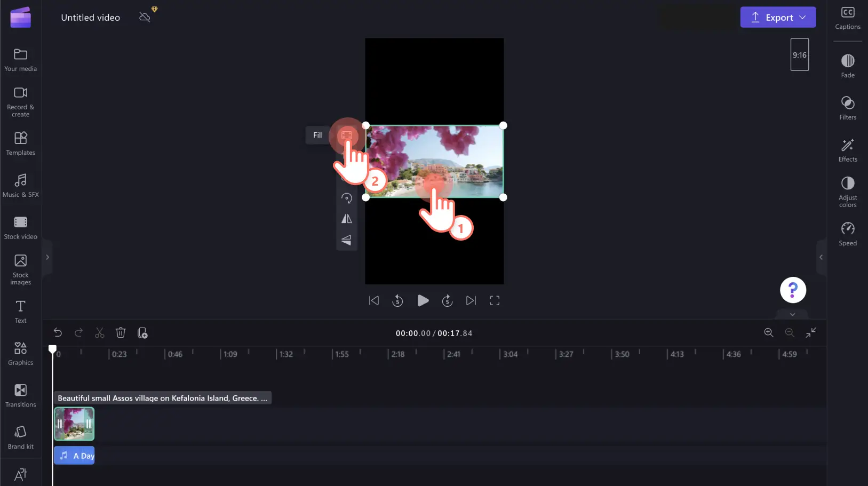Open Stock video library

(x=20, y=228)
